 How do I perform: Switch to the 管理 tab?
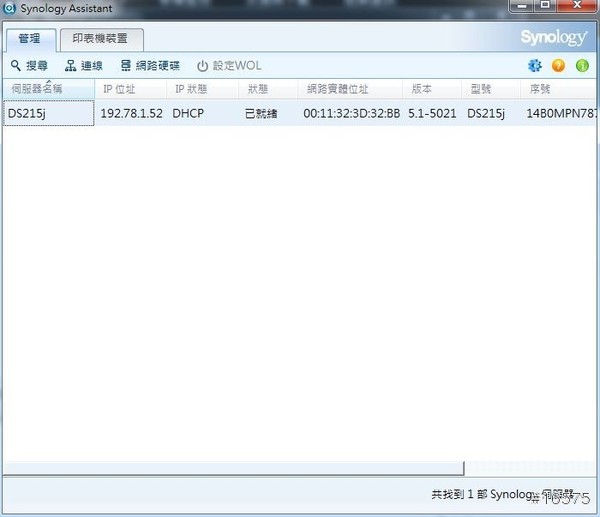pyautogui.click(x=31, y=39)
